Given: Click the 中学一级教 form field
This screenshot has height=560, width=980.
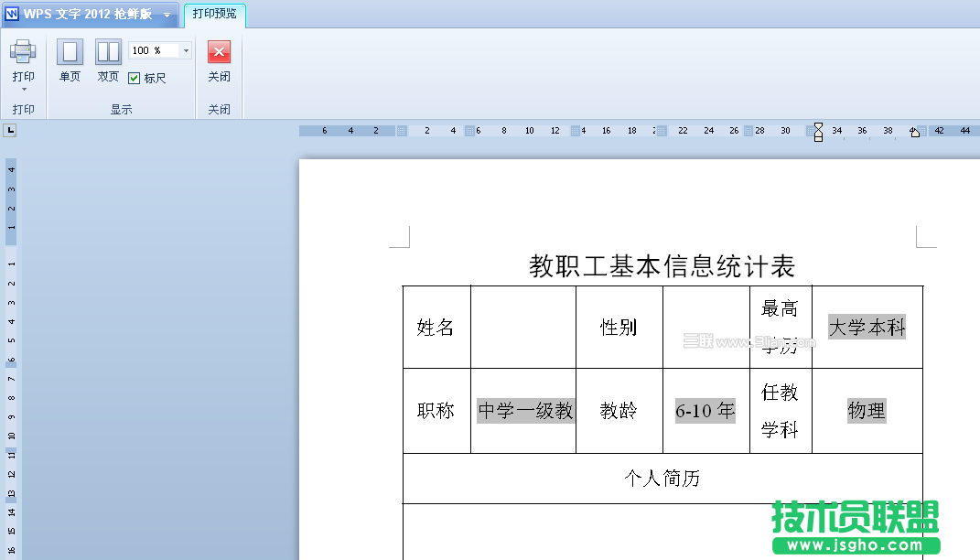Looking at the screenshot, I should coord(525,411).
